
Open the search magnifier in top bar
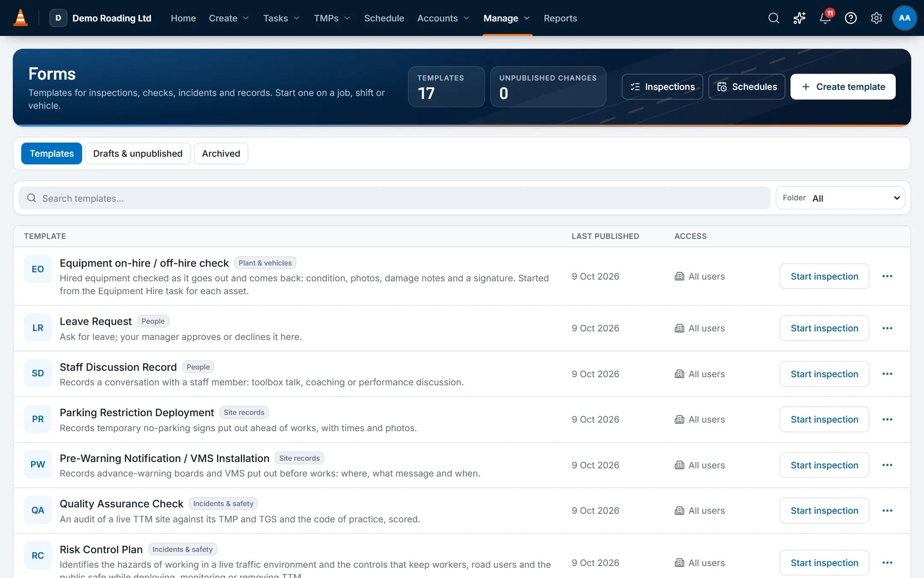coord(773,18)
